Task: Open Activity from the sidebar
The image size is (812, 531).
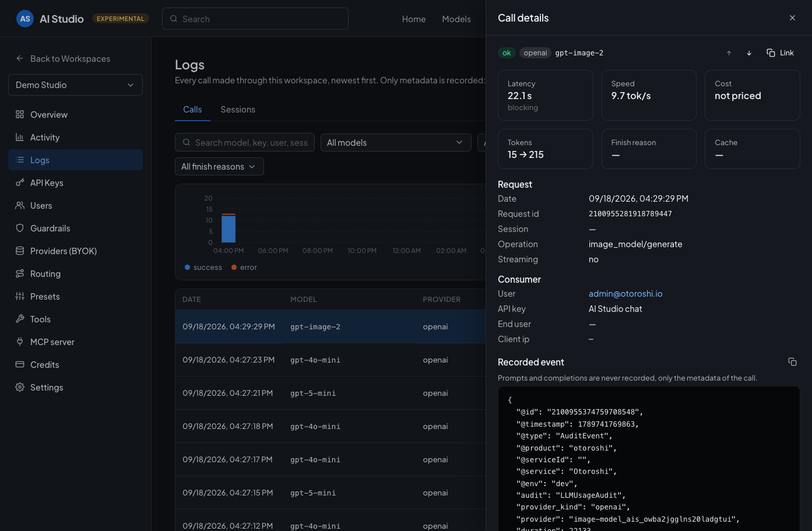Action: pyautogui.click(x=75, y=138)
